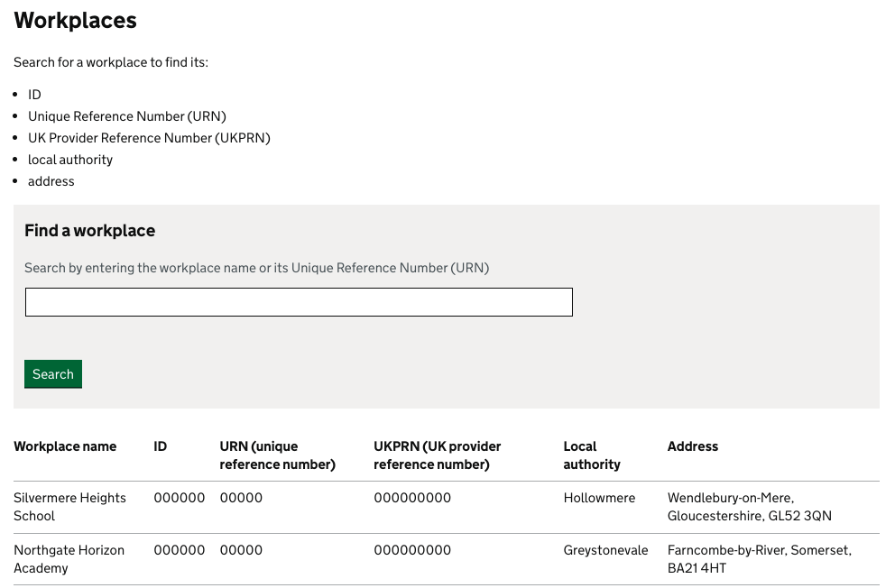Click the UKPRN column header
Screen dimensions: 895x588
click(438, 455)
